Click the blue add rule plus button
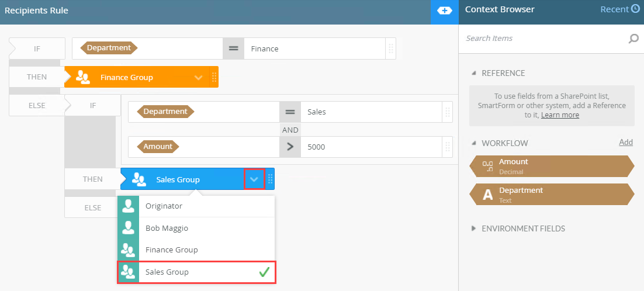 click(444, 11)
